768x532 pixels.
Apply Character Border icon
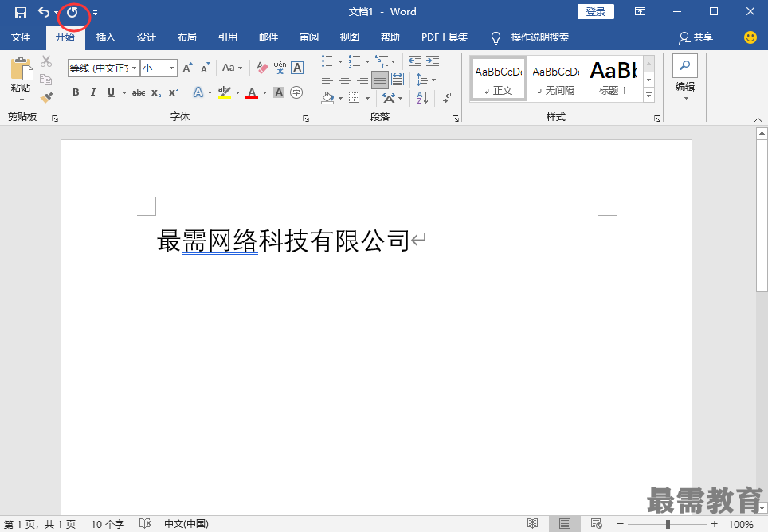pyautogui.click(x=297, y=68)
